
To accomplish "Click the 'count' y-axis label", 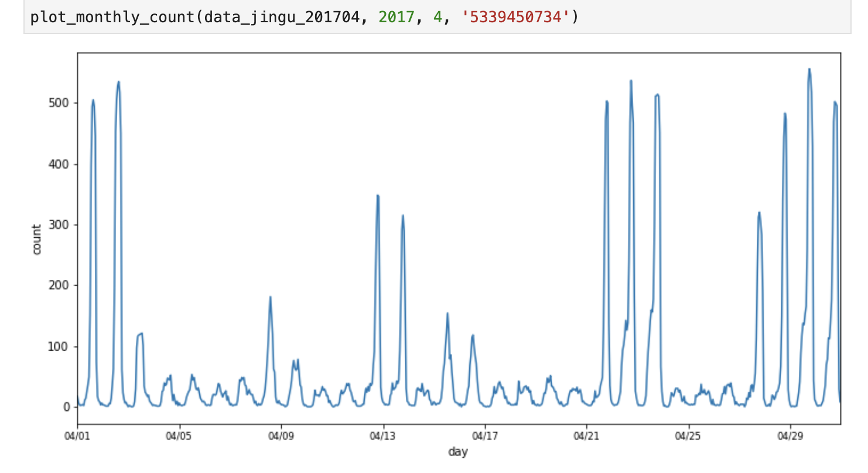I will click(37, 239).
